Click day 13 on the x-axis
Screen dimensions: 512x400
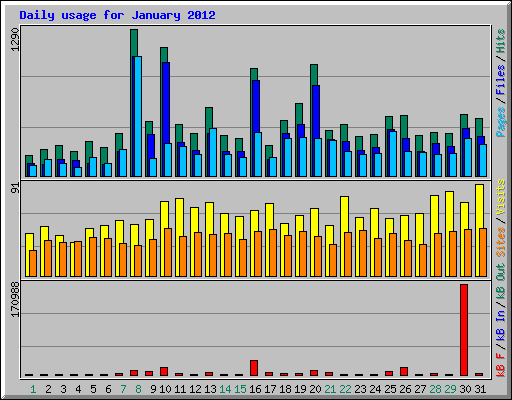210,389
